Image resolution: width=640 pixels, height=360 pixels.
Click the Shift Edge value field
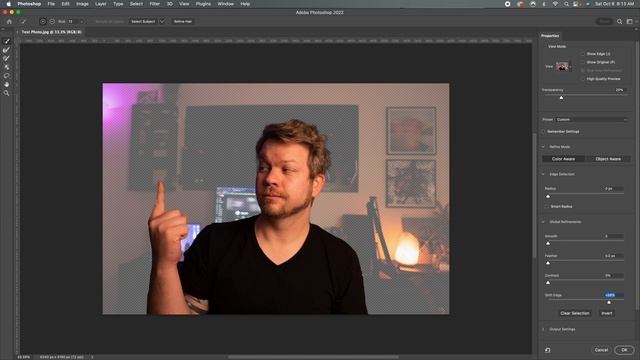(613, 295)
